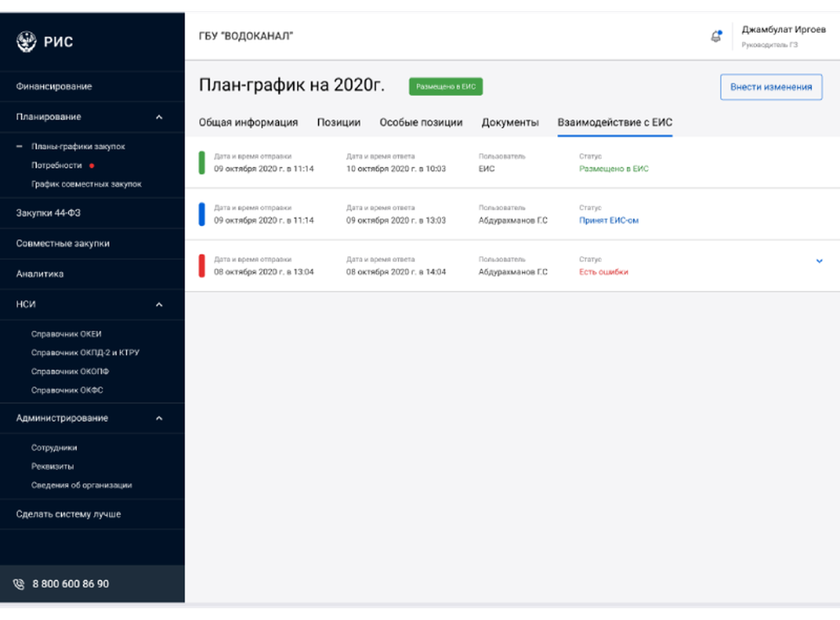The image size is (840, 620).
Task: Open Закупки 44-ФЗ menu item
Action: (x=49, y=213)
